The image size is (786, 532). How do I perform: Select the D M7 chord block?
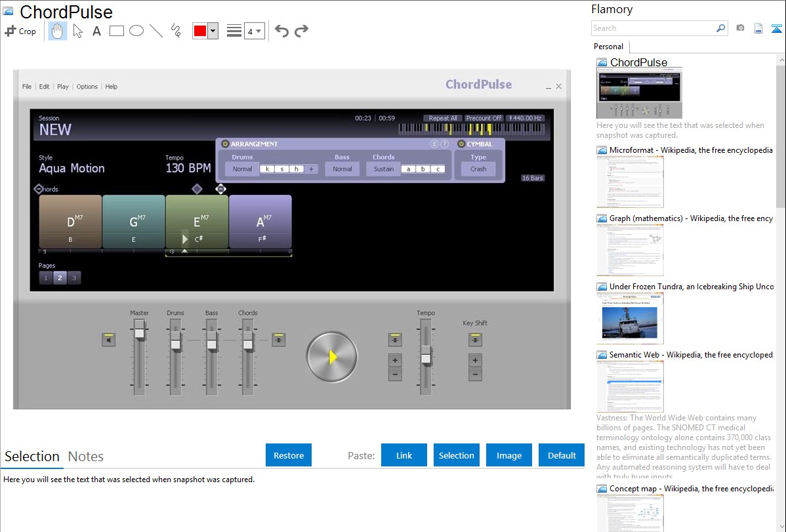(x=70, y=222)
